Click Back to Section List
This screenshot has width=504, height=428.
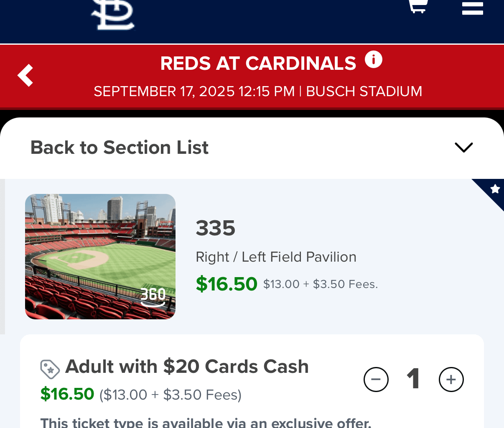pos(120,147)
